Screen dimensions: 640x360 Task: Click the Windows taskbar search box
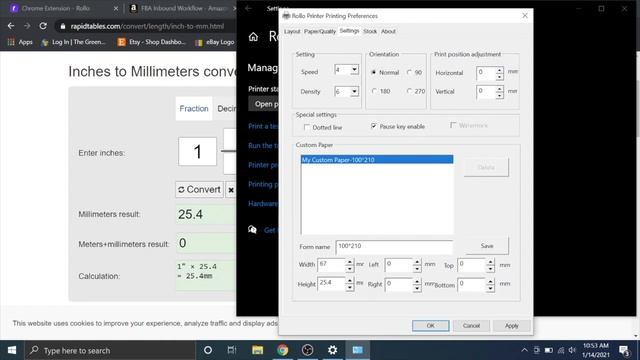(110, 350)
